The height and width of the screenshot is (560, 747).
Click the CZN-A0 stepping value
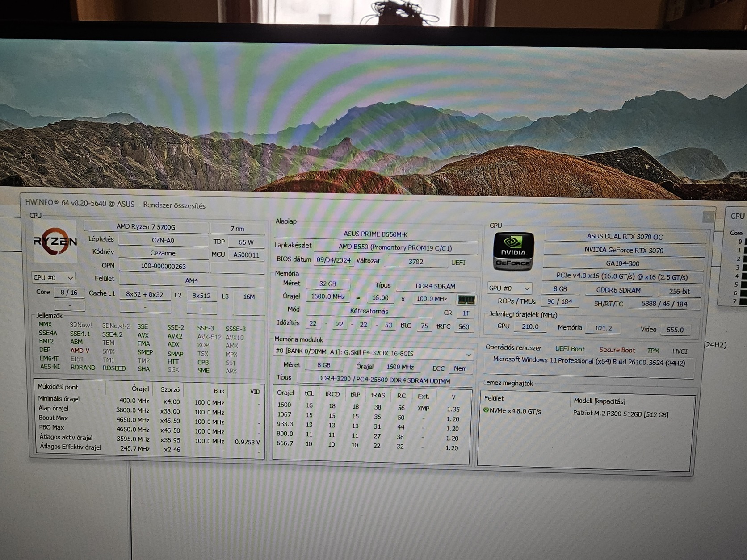click(163, 240)
